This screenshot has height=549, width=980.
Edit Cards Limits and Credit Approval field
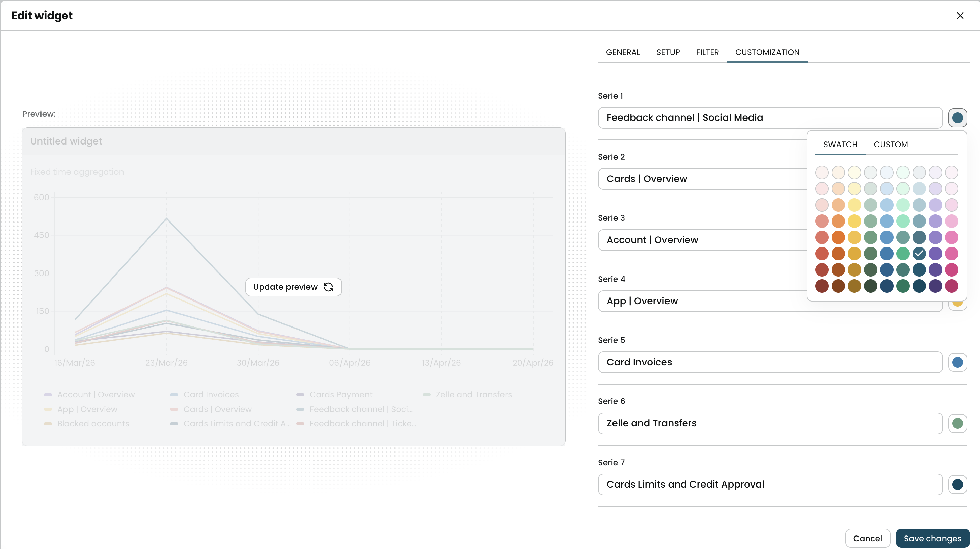point(770,484)
